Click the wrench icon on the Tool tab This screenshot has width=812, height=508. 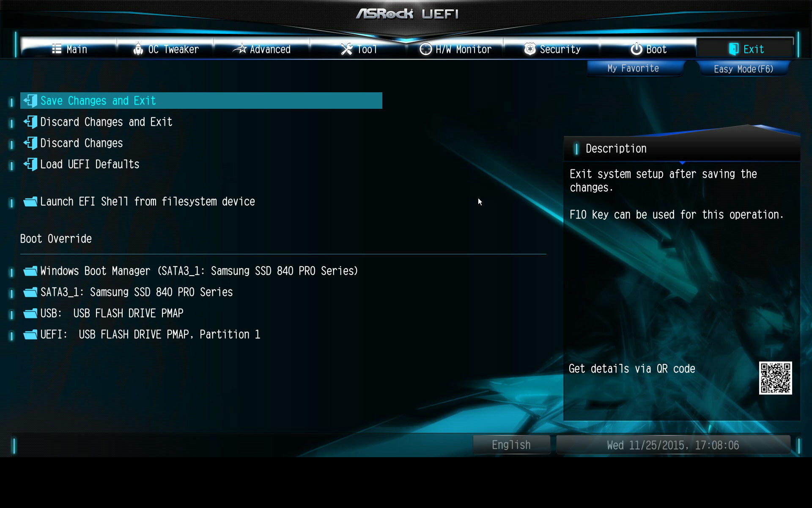point(346,50)
